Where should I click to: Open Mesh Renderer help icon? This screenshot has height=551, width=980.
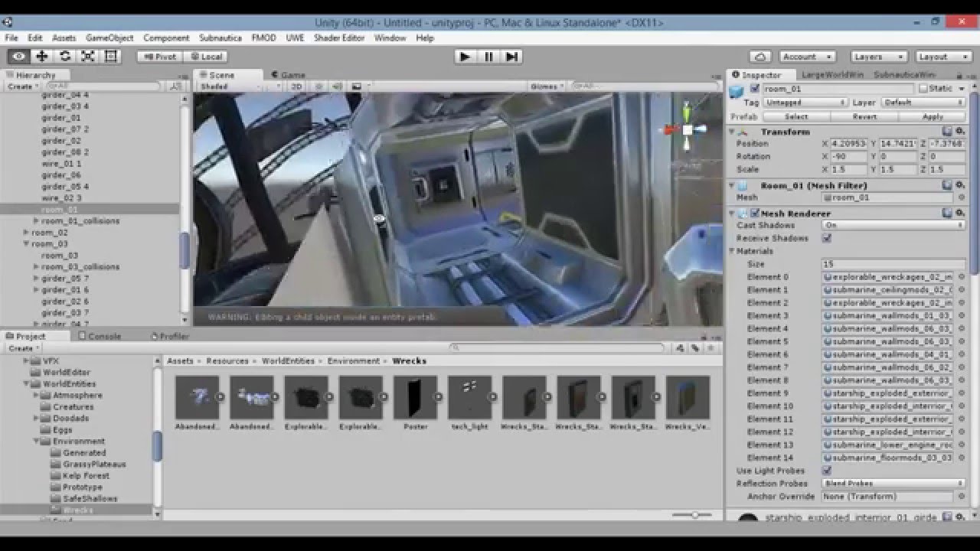click(948, 213)
